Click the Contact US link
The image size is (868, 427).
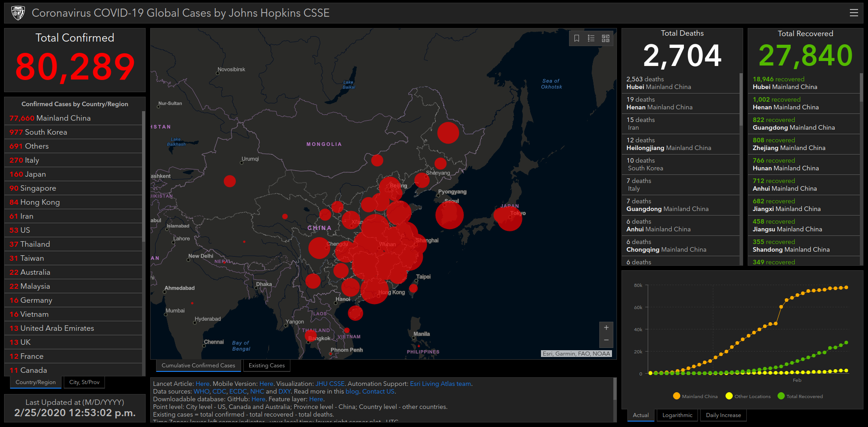click(378, 391)
